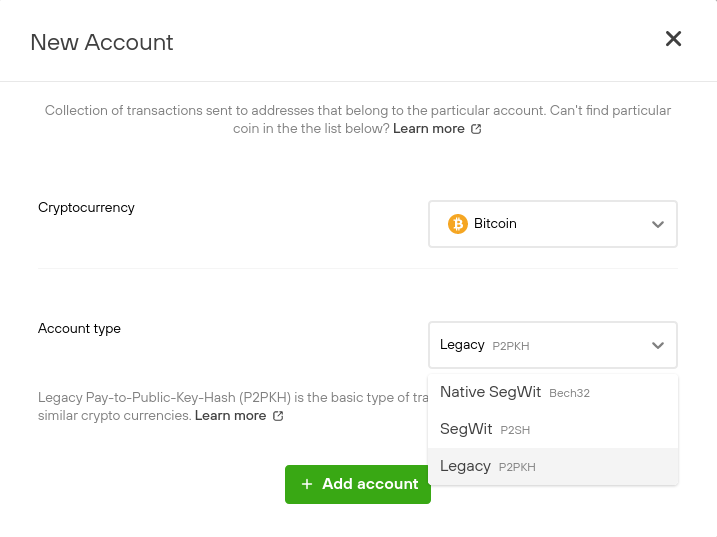Click the orange Bitcoin coin icon
This screenshot has height=537, width=717.
point(457,224)
